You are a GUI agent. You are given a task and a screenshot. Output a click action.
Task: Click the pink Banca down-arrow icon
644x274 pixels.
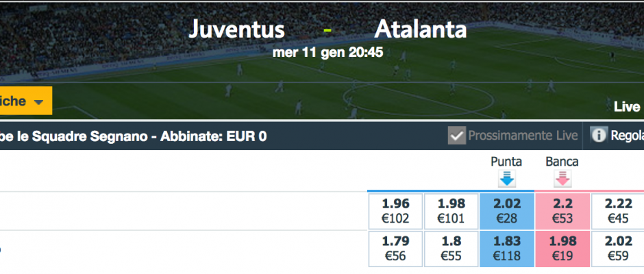tap(562, 179)
